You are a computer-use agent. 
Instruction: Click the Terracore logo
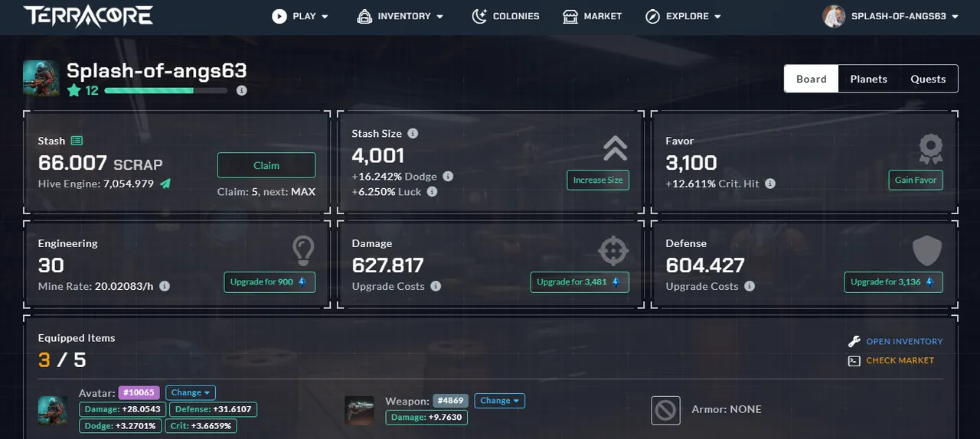point(88,16)
